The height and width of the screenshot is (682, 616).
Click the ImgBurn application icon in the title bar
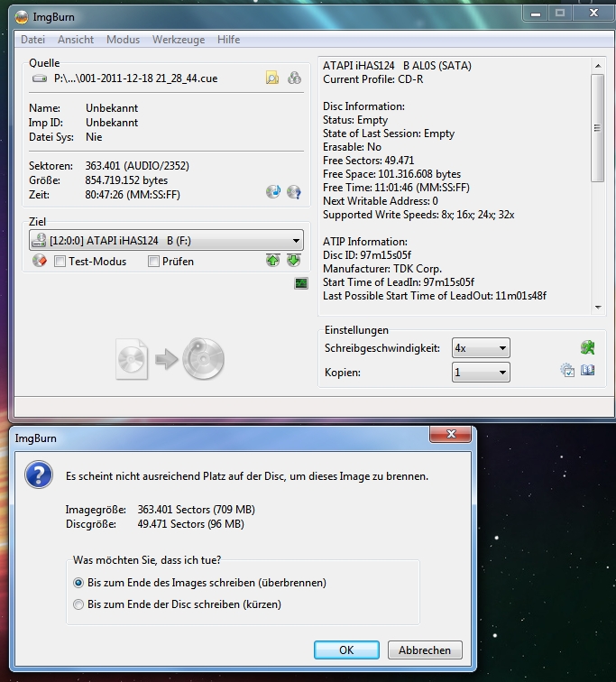coord(22,17)
